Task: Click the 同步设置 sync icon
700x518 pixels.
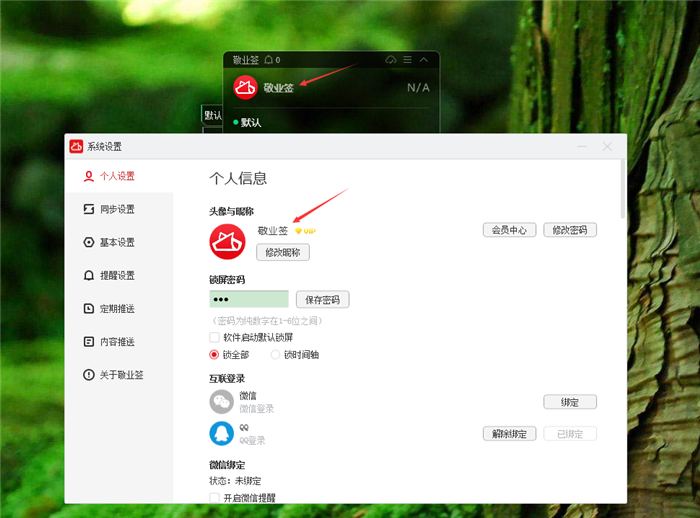Action: [89, 209]
